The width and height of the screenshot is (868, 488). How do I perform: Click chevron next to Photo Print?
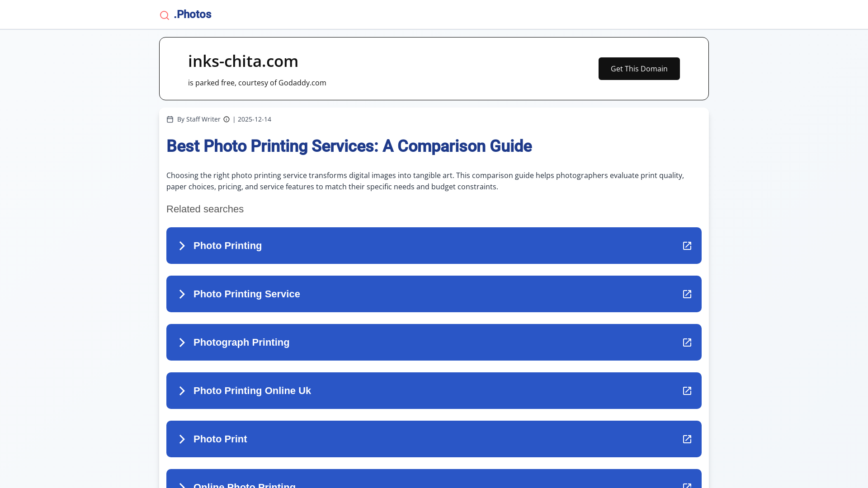click(182, 439)
